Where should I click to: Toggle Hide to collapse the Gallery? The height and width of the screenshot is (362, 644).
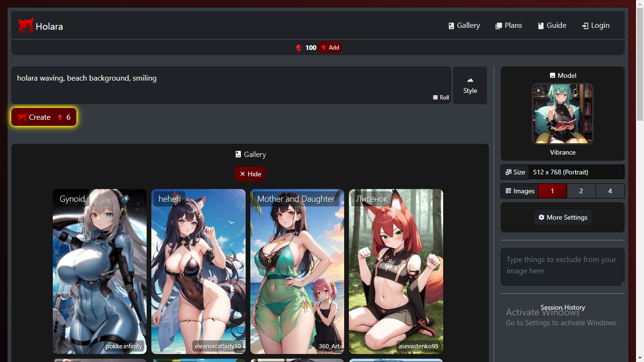(x=250, y=174)
